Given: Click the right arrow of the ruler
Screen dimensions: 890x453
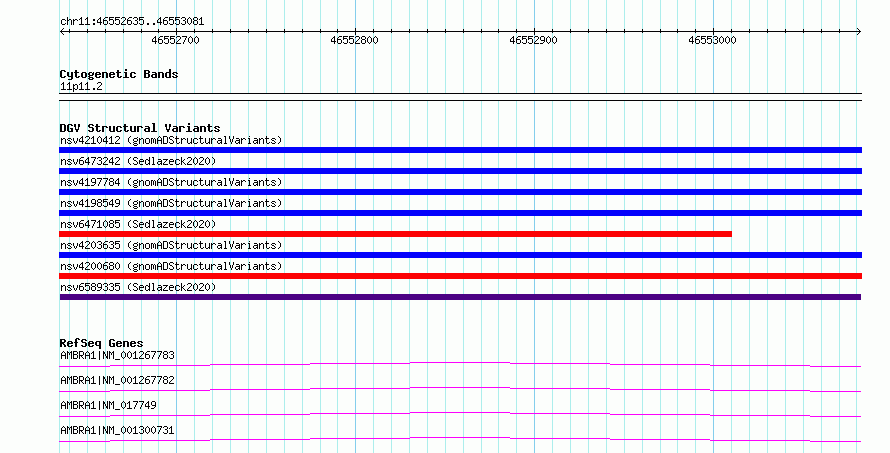Looking at the screenshot, I should point(858,32).
